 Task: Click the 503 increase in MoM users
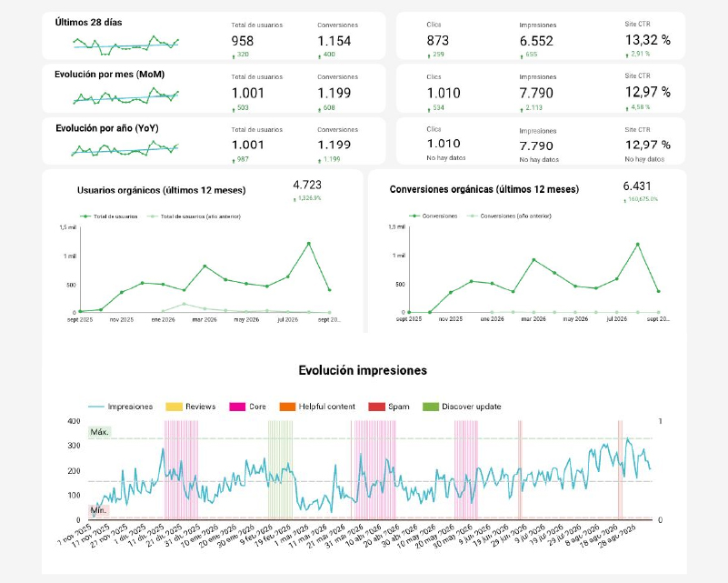tap(241, 107)
